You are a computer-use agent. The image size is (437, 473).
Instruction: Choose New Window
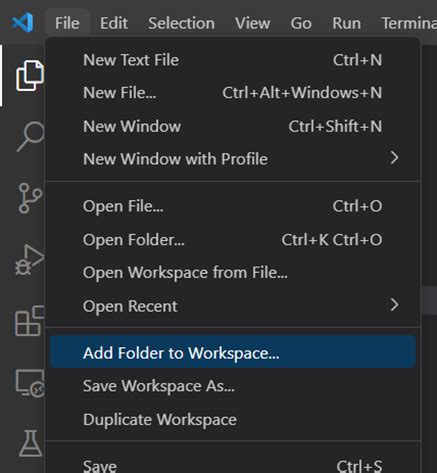click(x=233, y=126)
